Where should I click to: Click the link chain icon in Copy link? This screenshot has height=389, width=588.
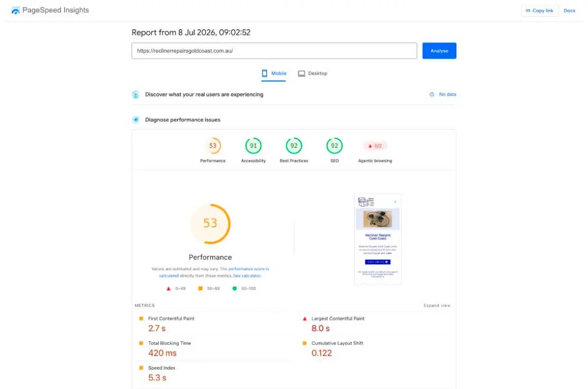(x=528, y=10)
